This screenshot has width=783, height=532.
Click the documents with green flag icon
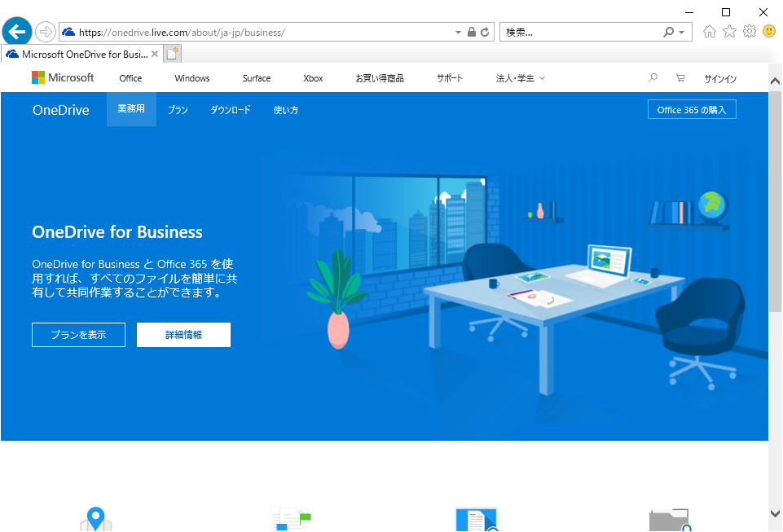pos(291,518)
